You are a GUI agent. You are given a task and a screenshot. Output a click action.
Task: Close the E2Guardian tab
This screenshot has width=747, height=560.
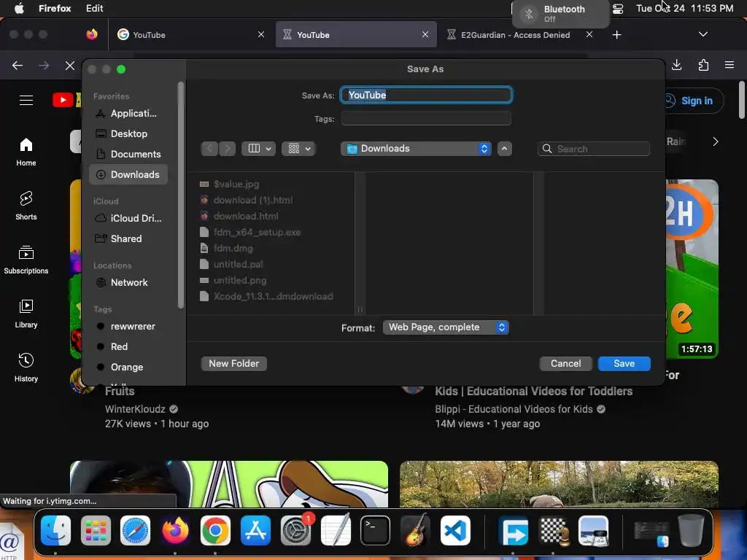pyautogui.click(x=589, y=34)
